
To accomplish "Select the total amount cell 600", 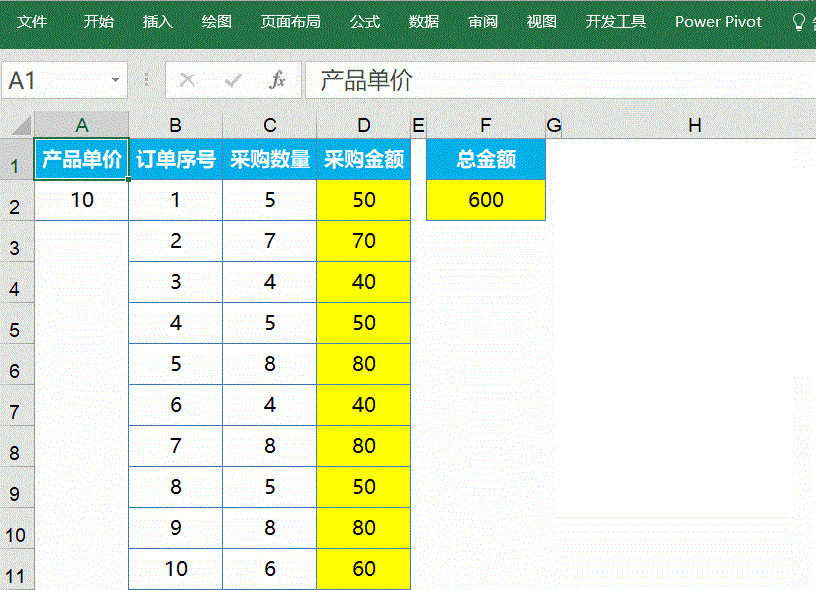I will 486,200.
